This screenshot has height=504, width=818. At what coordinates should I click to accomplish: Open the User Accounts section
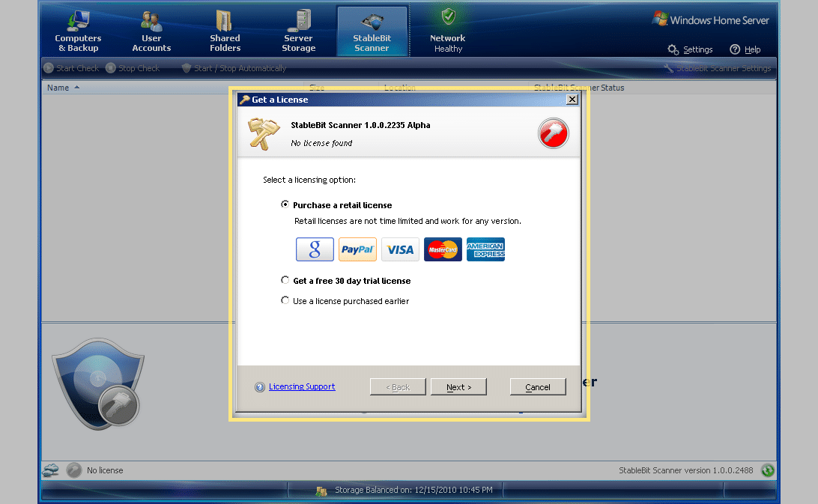pyautogui.click(x=151, y=30)
